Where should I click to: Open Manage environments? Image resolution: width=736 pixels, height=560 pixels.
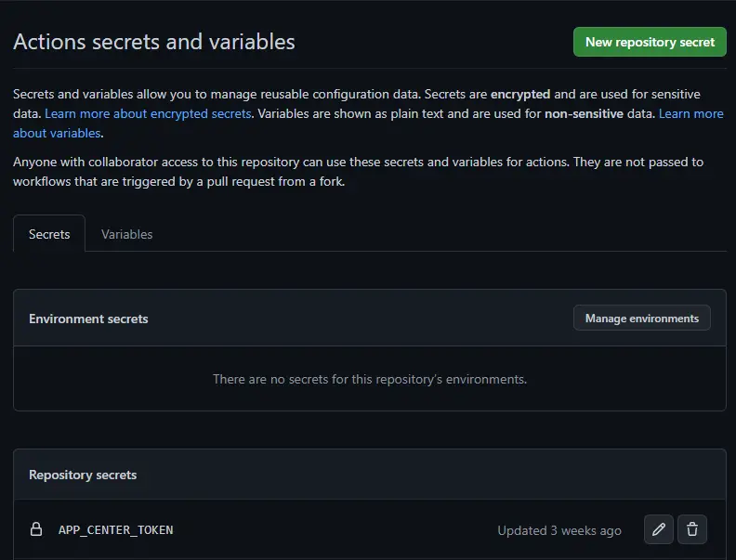(641, 318)
